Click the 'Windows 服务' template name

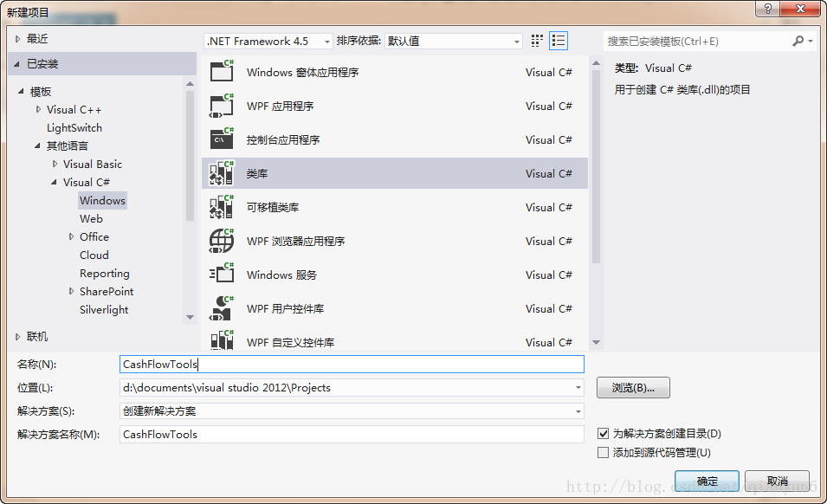point(281,275)
